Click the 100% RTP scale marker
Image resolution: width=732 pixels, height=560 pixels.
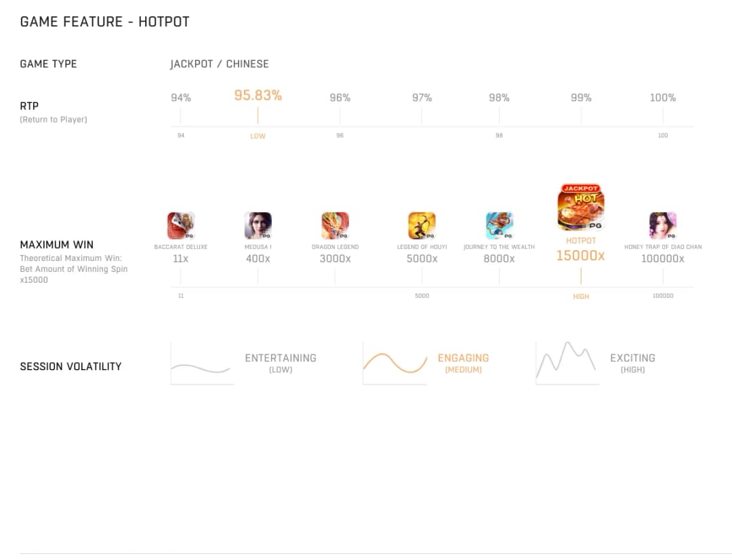[x=662, y=98]
